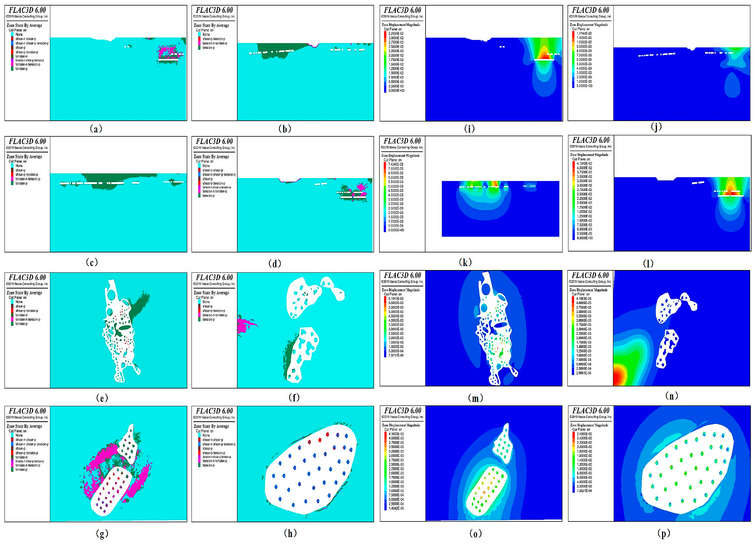
Task: Click the 'tension-p' legend label in panel (f)
Action: (208, 319)
